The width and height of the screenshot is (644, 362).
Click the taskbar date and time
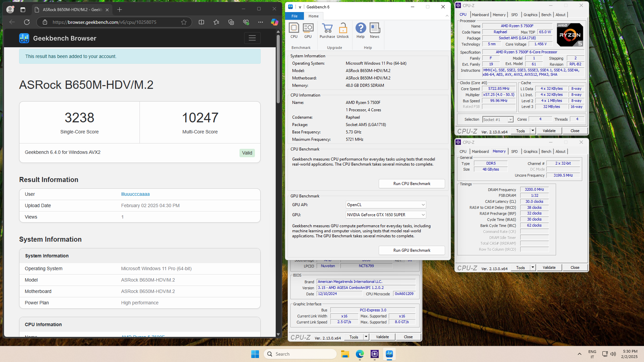629,354
